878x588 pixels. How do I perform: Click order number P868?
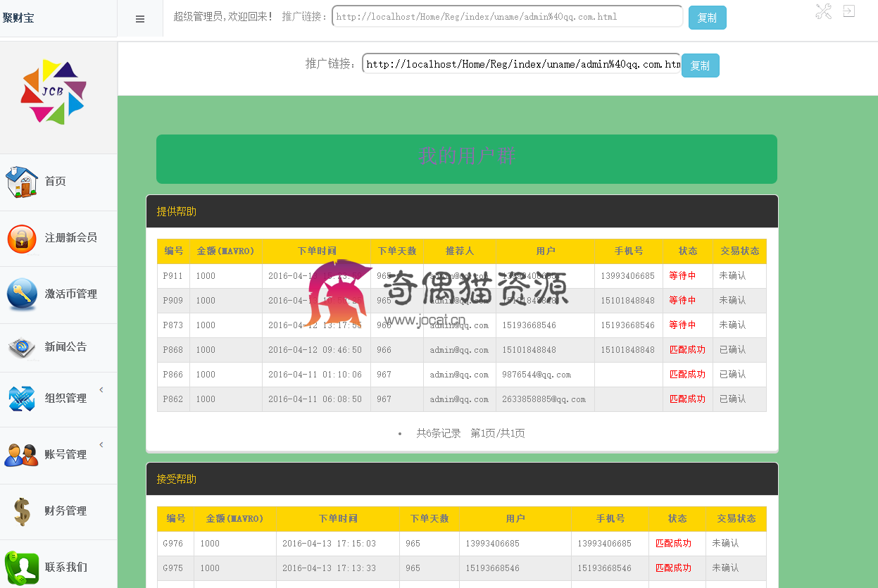(x=173, y=350)
